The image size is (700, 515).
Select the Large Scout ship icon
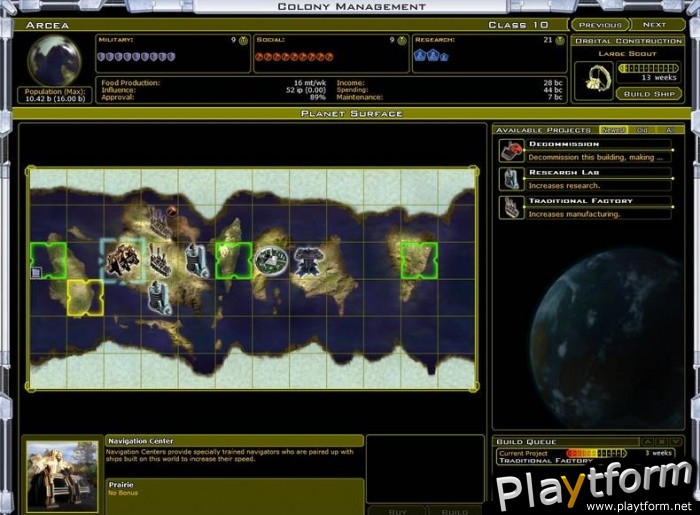click(x=594, y=80)
